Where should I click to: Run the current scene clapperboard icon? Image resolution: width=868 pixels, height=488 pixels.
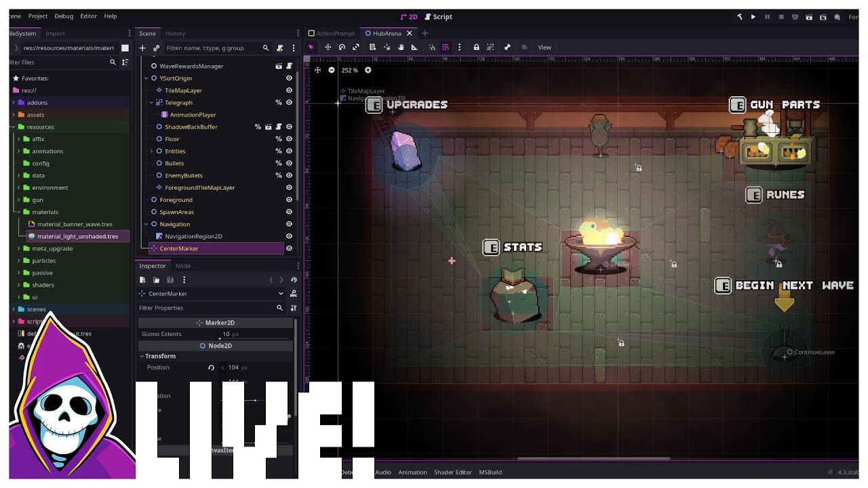click(x=809, y=17)
